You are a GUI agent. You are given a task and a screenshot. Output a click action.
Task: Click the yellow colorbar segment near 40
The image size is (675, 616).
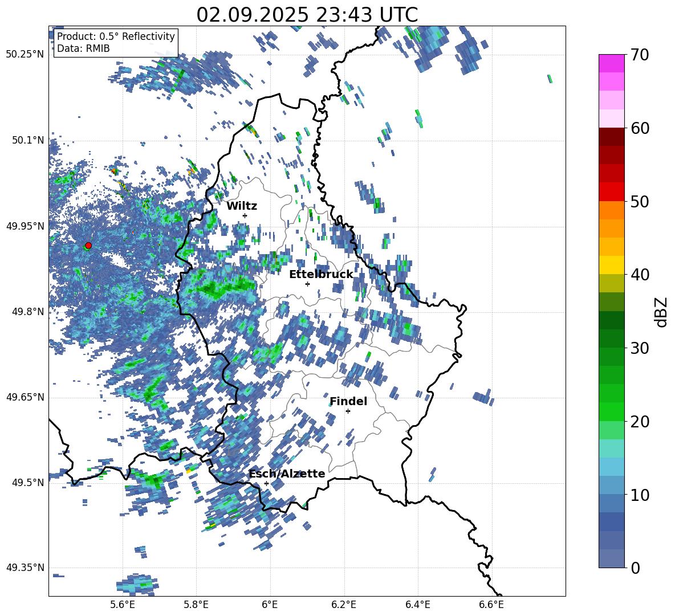pyautogui.click(x=611, y=265)
